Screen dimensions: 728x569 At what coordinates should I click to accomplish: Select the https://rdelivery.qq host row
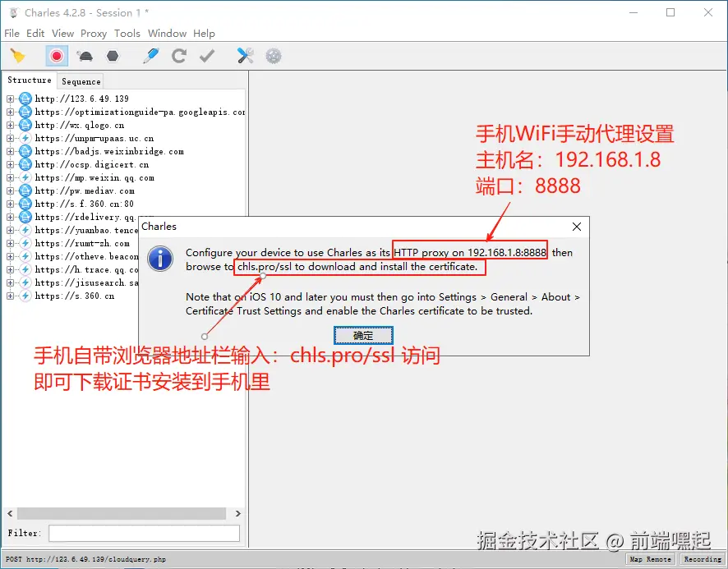coord(86,217)
